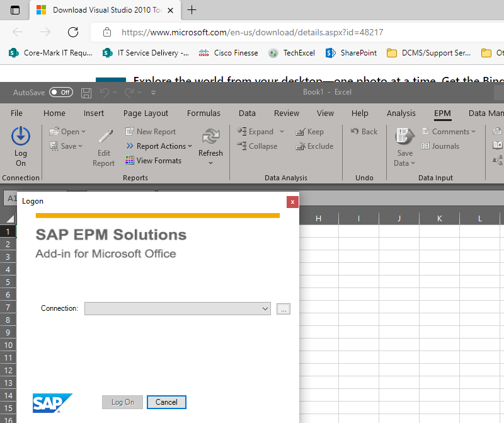The height and width of the screenshot is (423, 504).
Task: Switch to the Formulas ribbon tab
Action: [x=203, y=113]
